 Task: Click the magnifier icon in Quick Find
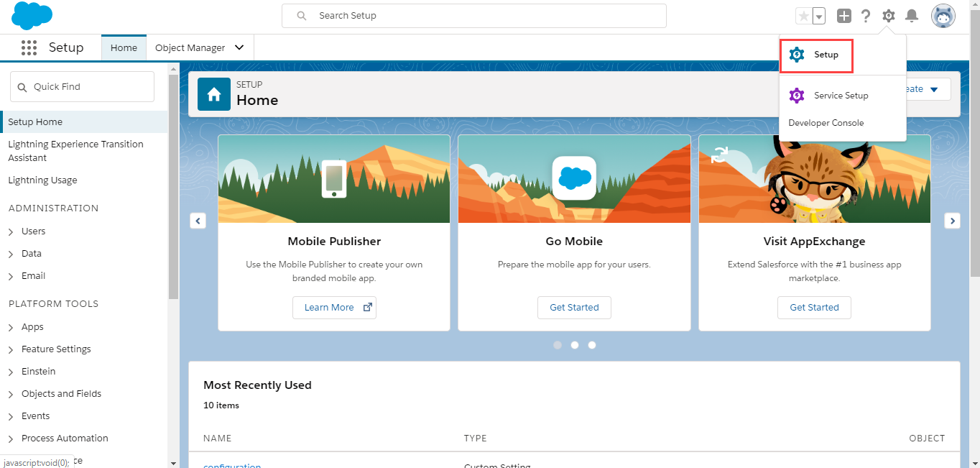(22, 87)
